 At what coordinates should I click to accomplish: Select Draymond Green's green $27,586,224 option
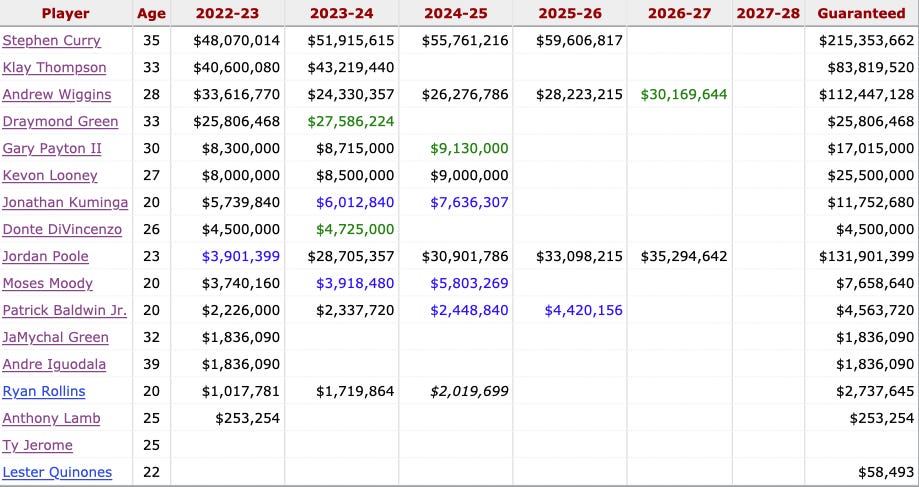pos(351,121)
